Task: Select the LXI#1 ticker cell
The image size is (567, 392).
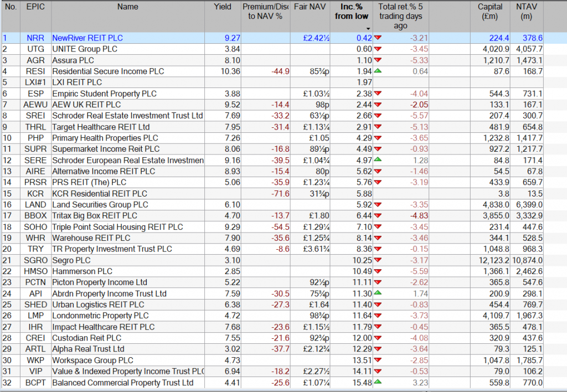Action: coord(35,82)
